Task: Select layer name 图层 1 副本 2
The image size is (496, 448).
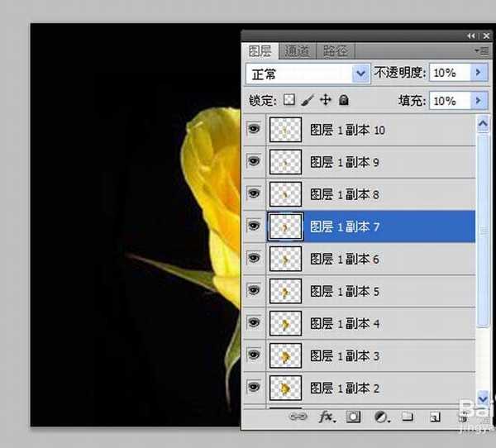Action: tap(345, 388)
